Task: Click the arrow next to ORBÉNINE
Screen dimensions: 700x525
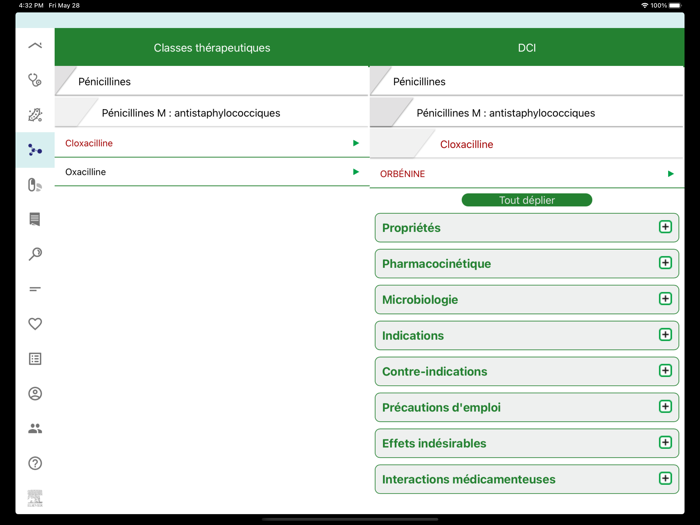Action: (671, 174)
